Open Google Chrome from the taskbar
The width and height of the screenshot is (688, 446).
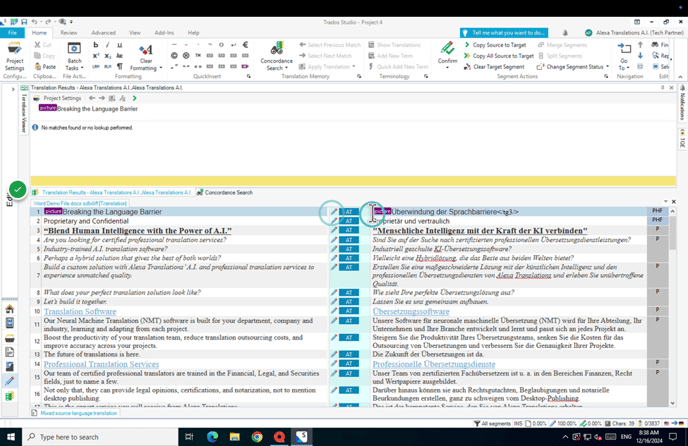257,437
